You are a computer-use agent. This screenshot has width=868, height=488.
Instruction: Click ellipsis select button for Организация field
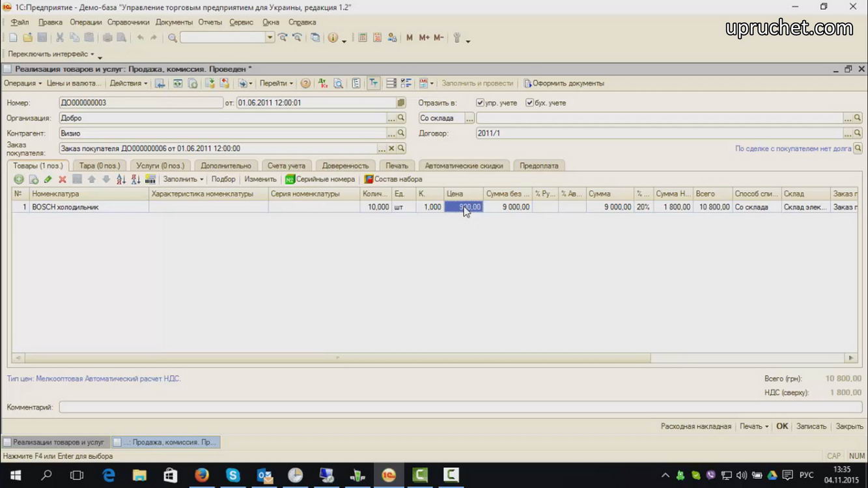391,118
